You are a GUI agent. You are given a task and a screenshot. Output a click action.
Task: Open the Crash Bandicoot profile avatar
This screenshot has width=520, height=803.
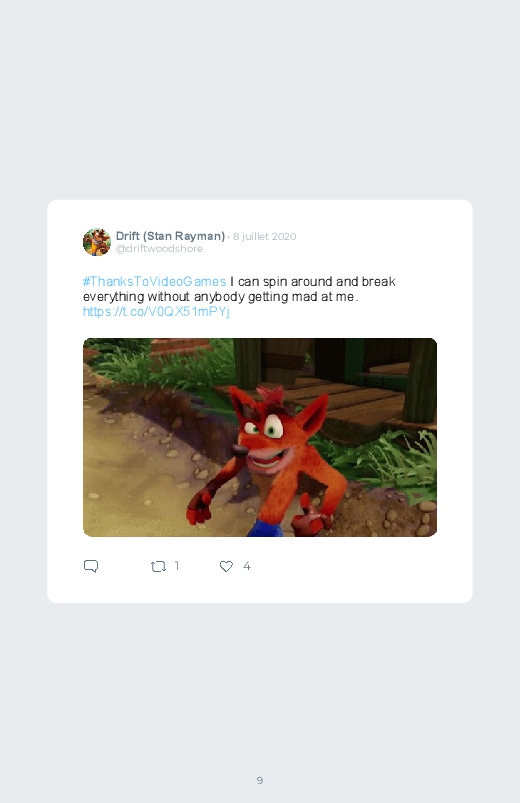point(97,242)
